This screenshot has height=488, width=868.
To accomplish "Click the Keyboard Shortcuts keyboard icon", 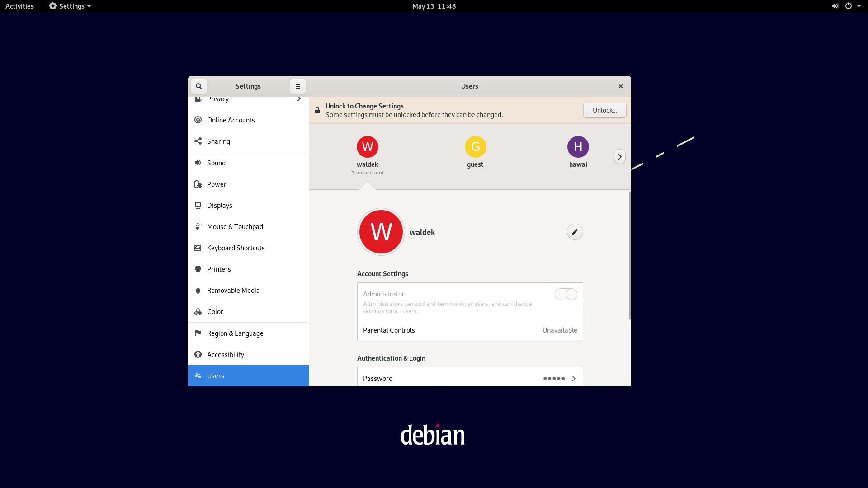I will click(198, 248).
